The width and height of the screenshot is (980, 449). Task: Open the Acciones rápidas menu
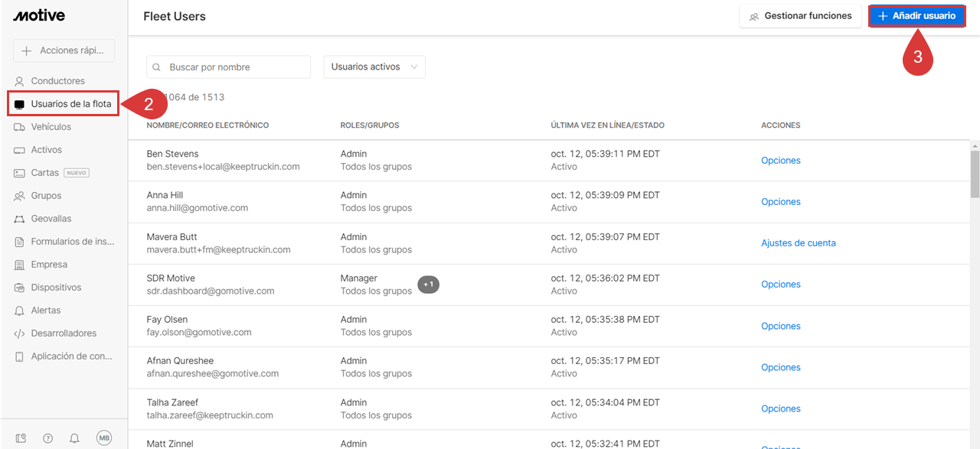[x=64, y=50]
